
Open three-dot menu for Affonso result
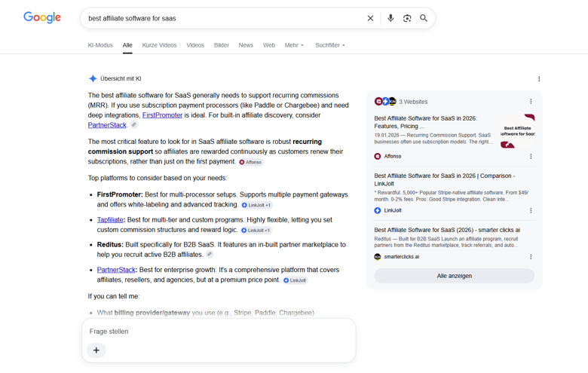click(531, 156)
